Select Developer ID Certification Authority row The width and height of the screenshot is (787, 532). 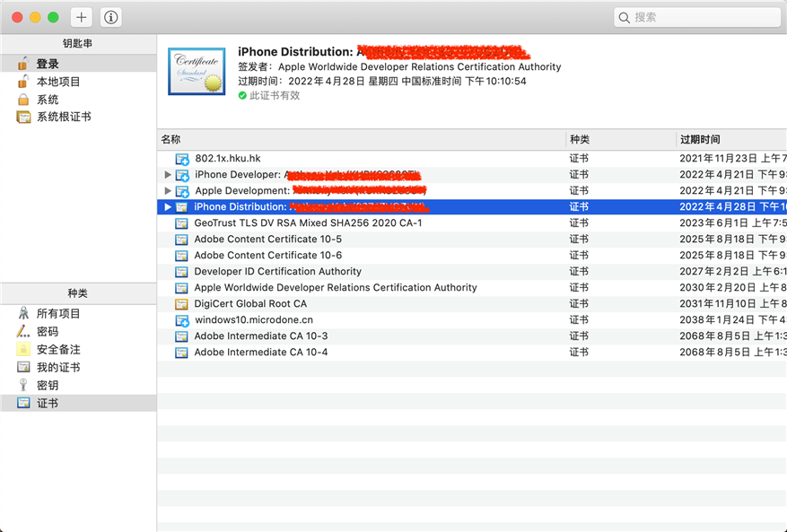pos(277,272)
